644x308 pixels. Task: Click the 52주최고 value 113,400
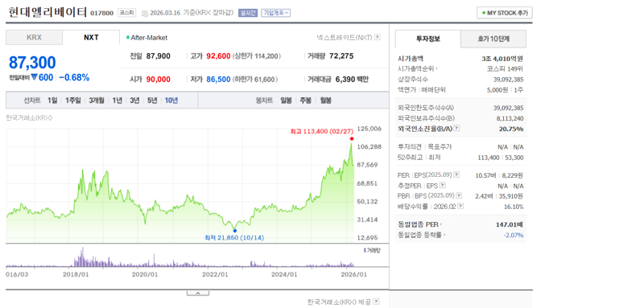coord(488,157)
